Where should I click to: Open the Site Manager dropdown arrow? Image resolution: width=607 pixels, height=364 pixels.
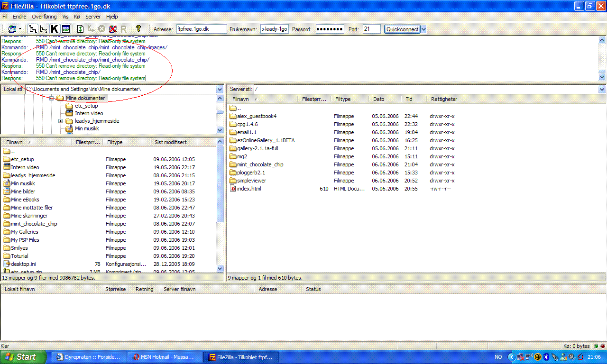pos(20,29)
